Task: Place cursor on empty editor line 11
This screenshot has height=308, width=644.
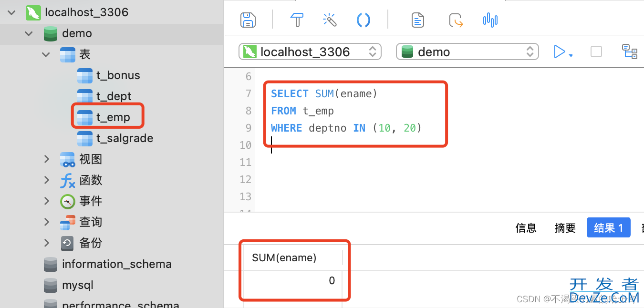Action: [448, 162]
